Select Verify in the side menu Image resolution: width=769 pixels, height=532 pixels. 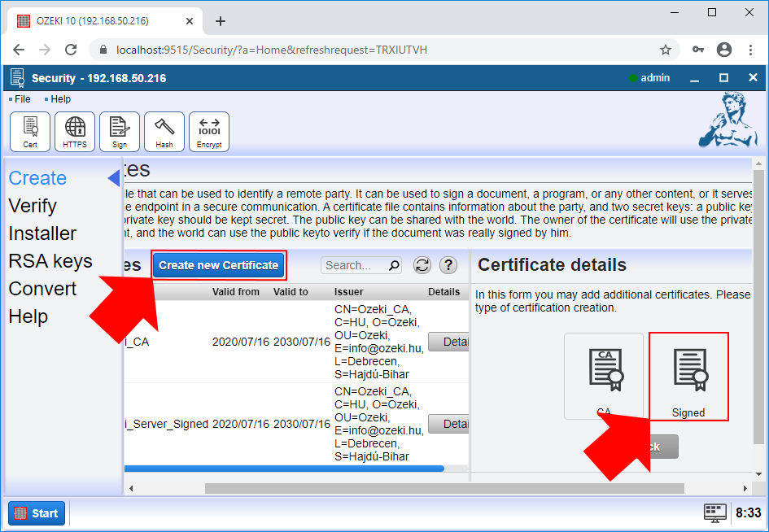33,206
